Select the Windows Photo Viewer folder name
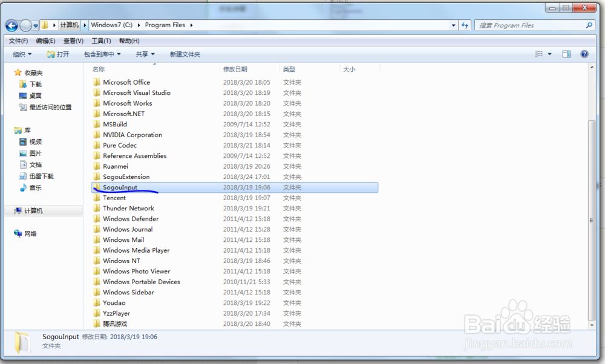Viewport: 605px width, 364px height. (137, 271)
